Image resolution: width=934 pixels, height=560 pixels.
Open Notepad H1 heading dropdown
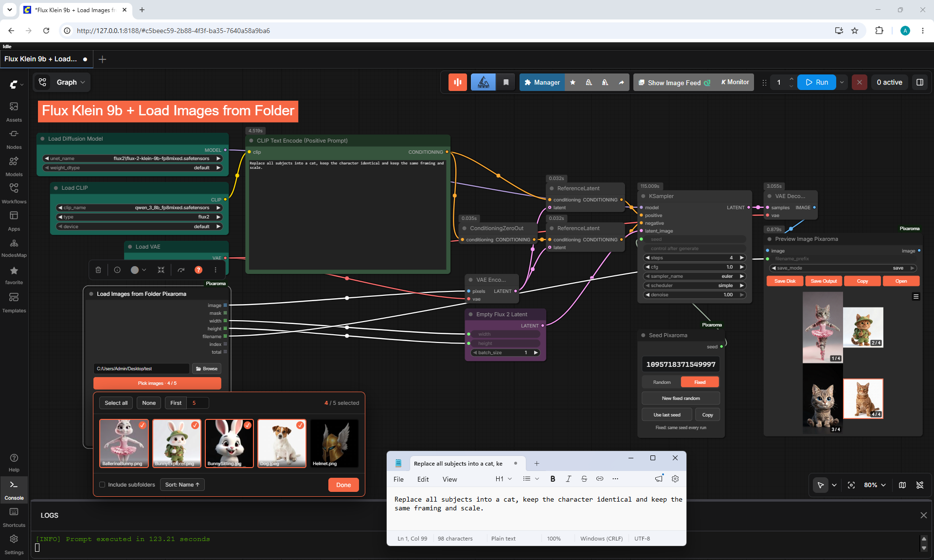pos(503,479)
